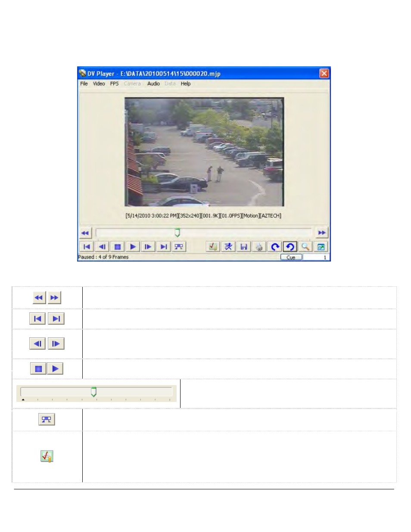Click the step forward icon in the legend table
Viewport: 411px width, 532px height.
tap(56, 344)
